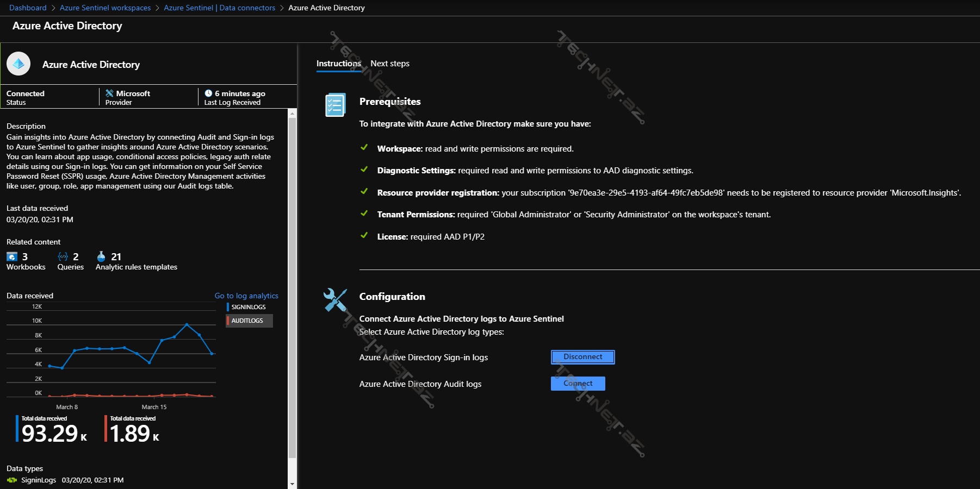980x489 pixels.
Task: Open the Go to log analytics link
Action: (x=246, y=296)
